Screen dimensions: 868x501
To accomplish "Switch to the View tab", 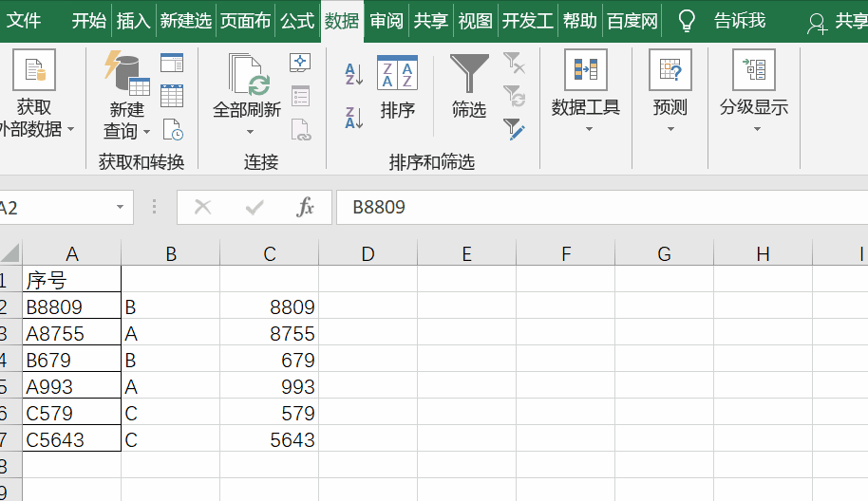I will click(476, 21).
